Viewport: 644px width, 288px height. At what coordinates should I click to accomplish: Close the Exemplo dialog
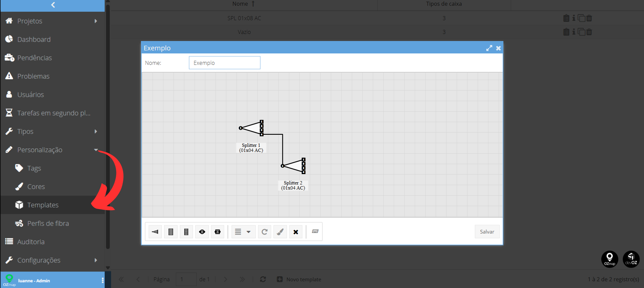pos(499,48)
